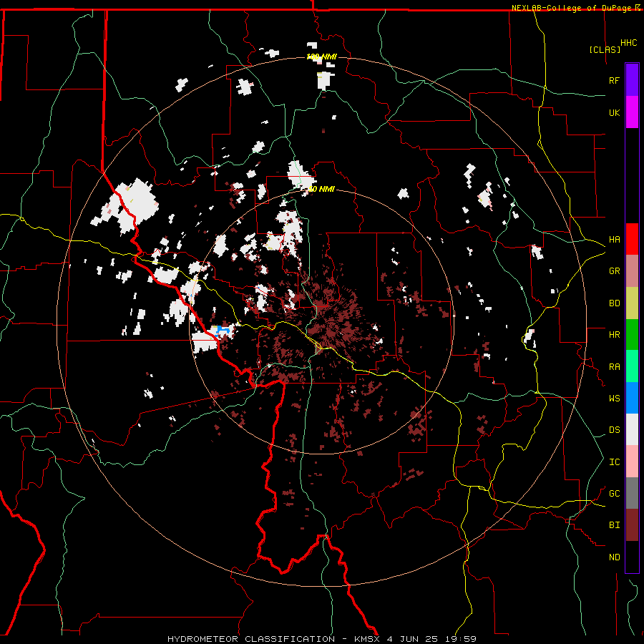This screenshot has height=644, width=644.
Task: Click the "KMSX" radar site identifier
Action: [x=367, y=639]
